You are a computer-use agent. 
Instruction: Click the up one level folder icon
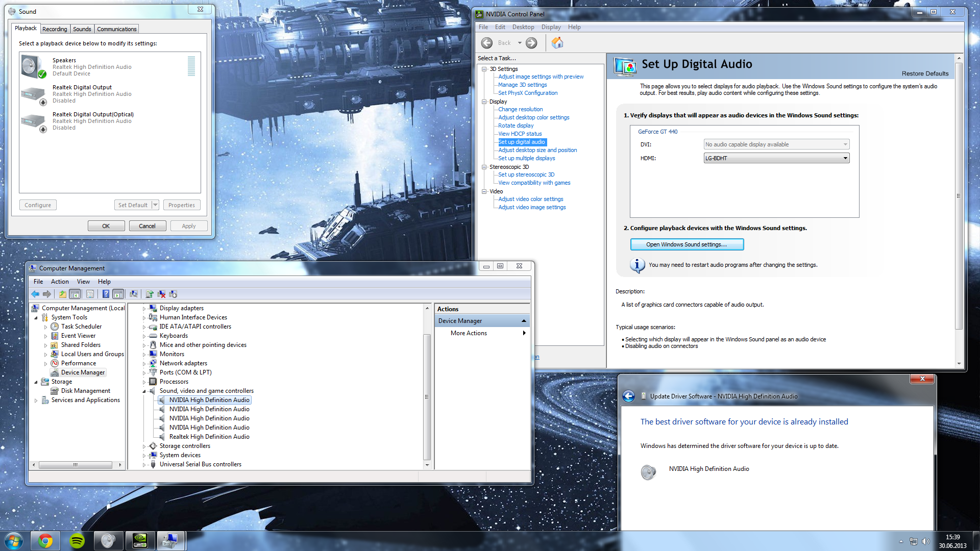coord(62,294)
